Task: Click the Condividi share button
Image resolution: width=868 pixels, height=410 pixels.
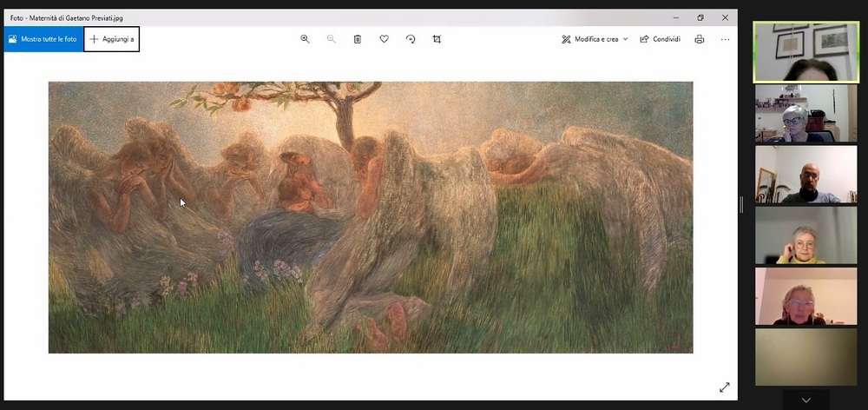Action: [660, 39]
